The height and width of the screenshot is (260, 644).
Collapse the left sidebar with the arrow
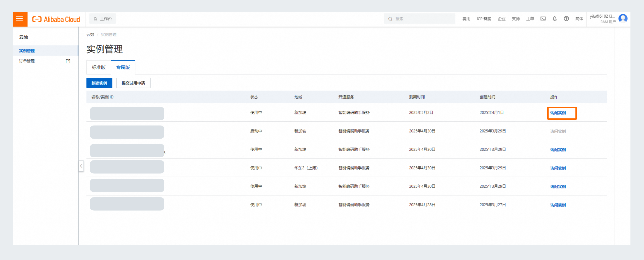click(81, 166)
